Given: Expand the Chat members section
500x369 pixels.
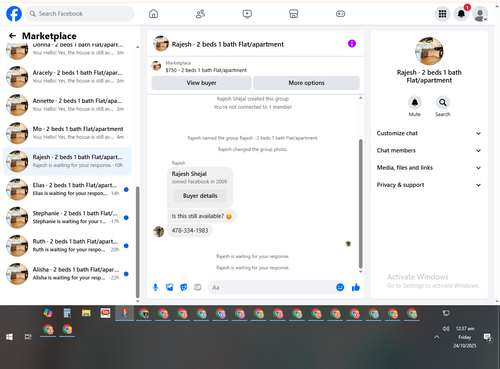Looking at the screenshot, I should [429, 150].
